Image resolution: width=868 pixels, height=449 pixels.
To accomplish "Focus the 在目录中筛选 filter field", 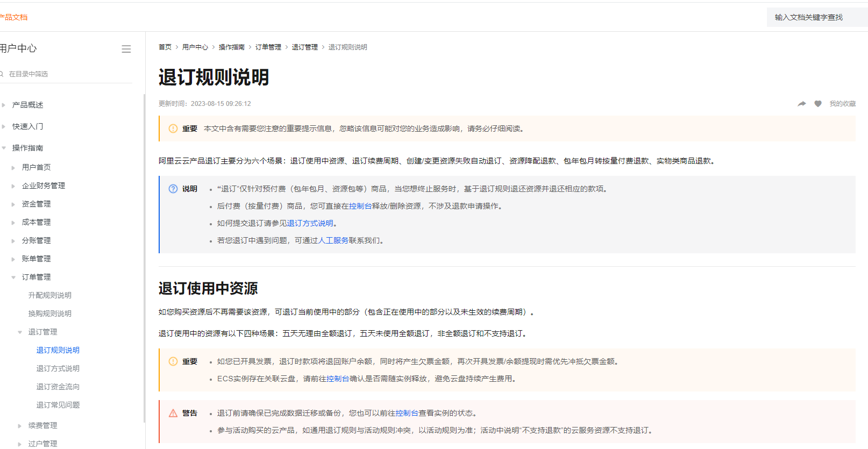I will 66,74.
